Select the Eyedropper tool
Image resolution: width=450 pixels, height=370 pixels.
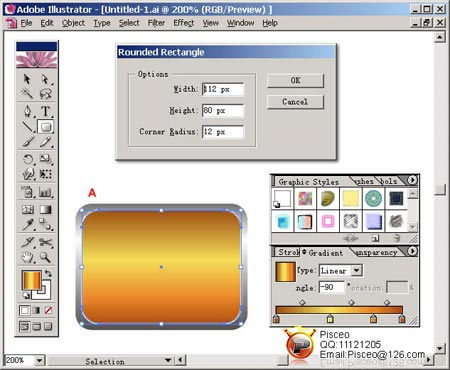27,224
